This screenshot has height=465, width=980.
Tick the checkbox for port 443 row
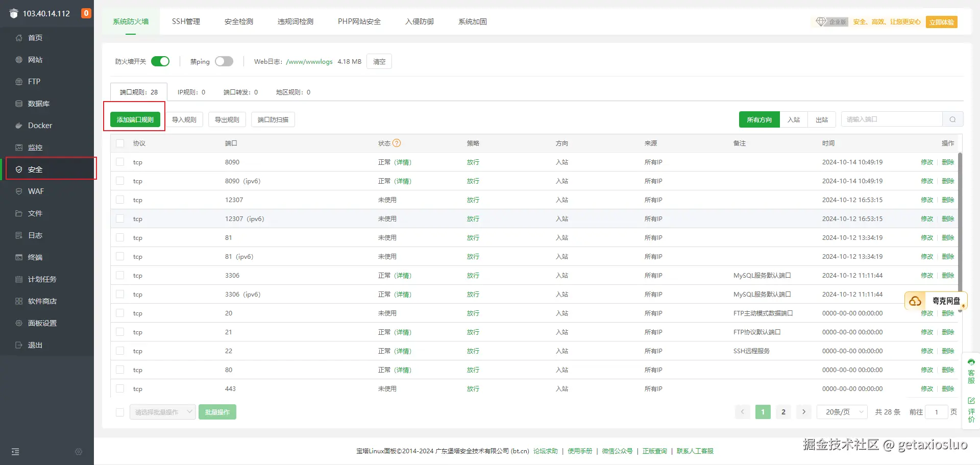tap(120, 389)
